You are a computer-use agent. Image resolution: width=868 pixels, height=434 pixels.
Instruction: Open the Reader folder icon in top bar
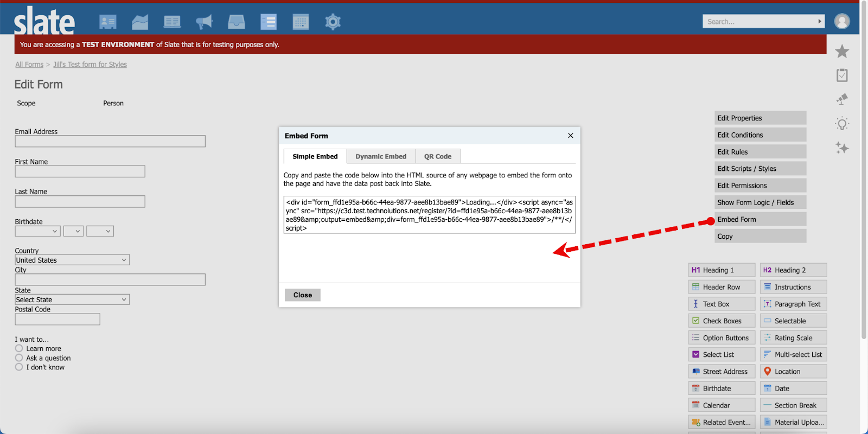(x=140, y=22)
